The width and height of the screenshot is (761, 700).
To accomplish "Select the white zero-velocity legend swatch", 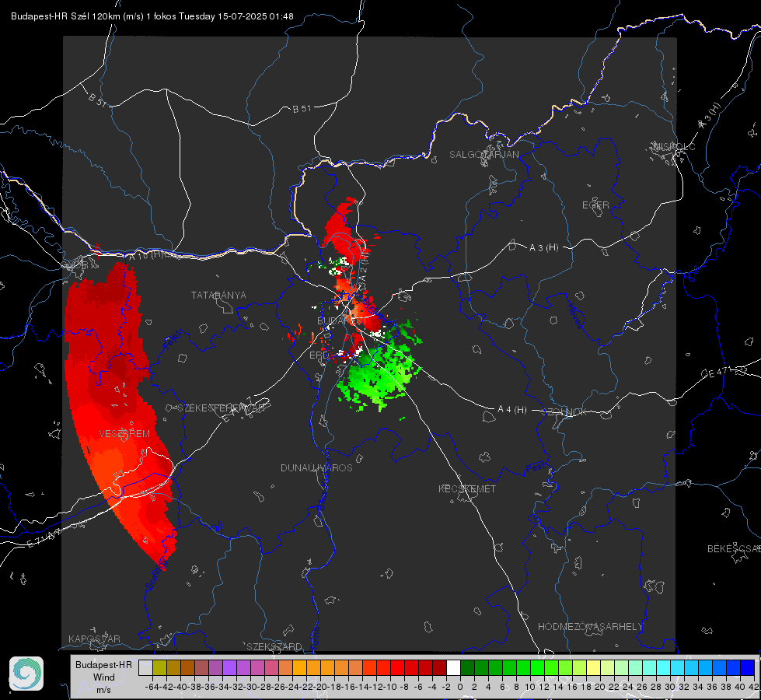I will tap(453, 667).
